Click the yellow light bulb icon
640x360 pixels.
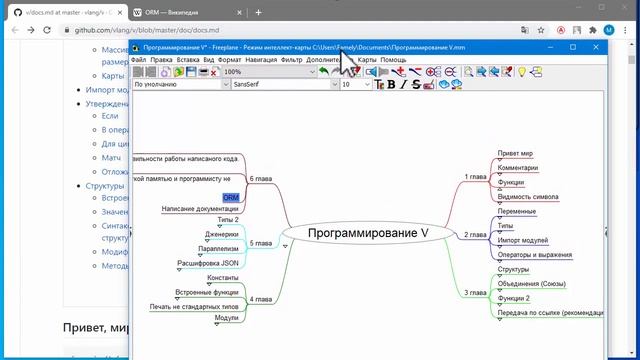[x=522, y=72]
